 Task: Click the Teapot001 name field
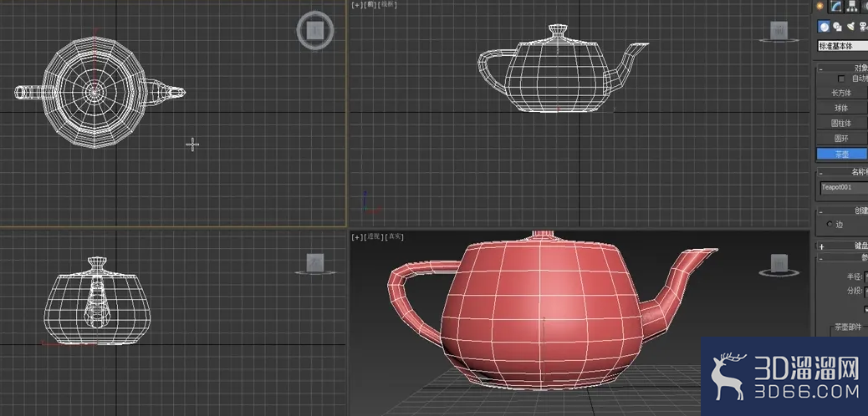click(x=844, y=187)
